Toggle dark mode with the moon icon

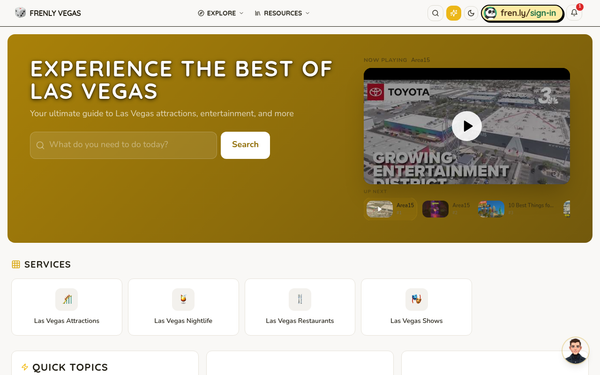[x=471, y=13]
